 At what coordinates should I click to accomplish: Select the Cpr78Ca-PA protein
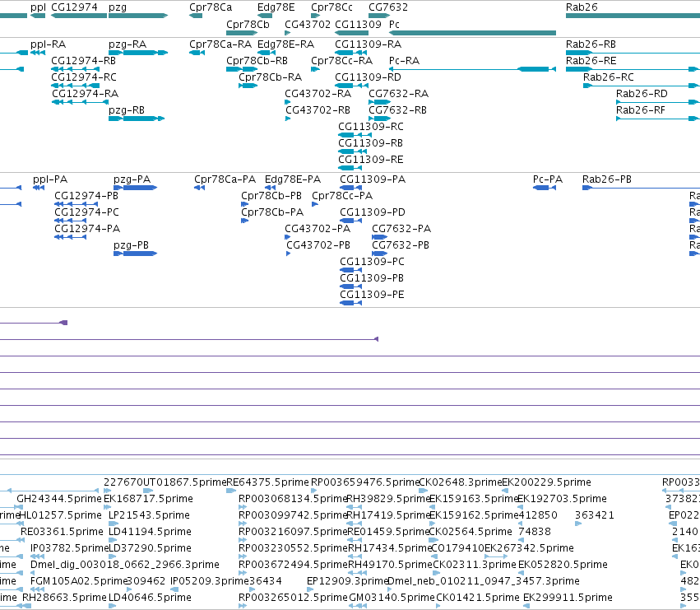pos(200,188)
